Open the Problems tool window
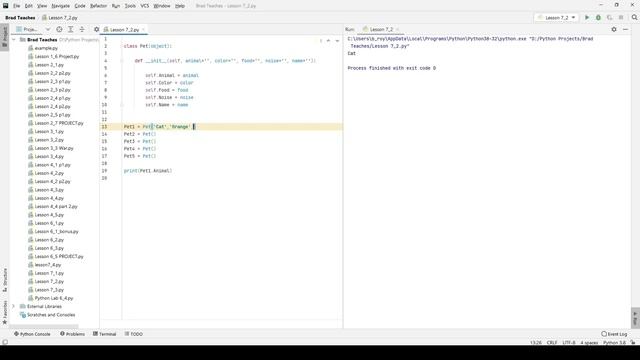640x360 pixels. click(x=73, y=334)
